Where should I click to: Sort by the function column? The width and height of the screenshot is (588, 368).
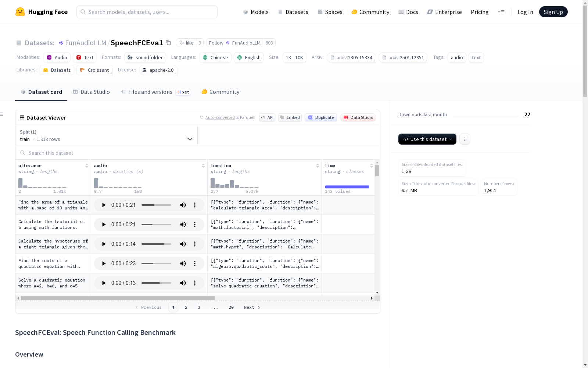318,166
